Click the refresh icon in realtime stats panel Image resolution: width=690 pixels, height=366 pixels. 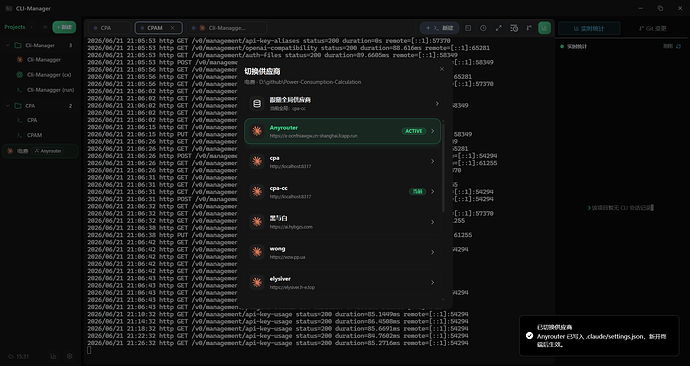tap(678, 46)
